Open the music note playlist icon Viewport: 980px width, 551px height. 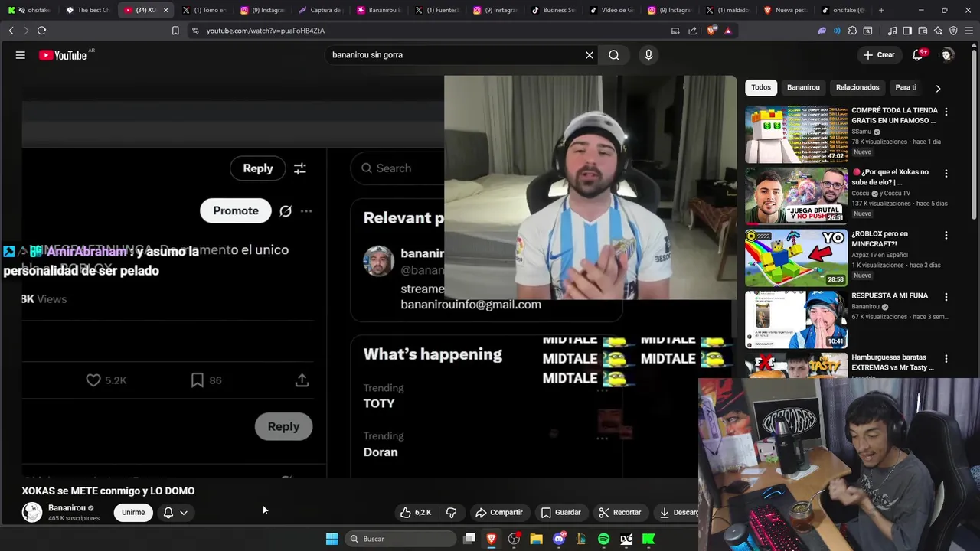892,31
